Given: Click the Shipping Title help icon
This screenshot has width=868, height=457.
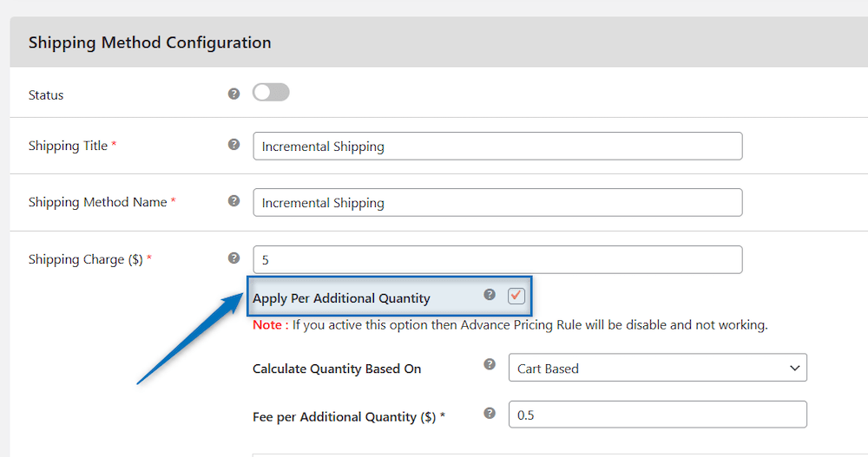Looking at the screenshot, I should pos(233,145).
